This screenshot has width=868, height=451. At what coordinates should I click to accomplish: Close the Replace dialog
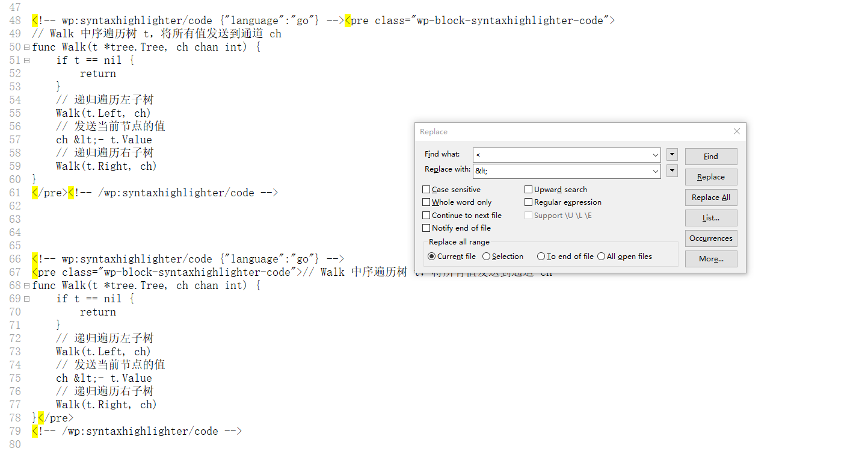tap(736, 131)
